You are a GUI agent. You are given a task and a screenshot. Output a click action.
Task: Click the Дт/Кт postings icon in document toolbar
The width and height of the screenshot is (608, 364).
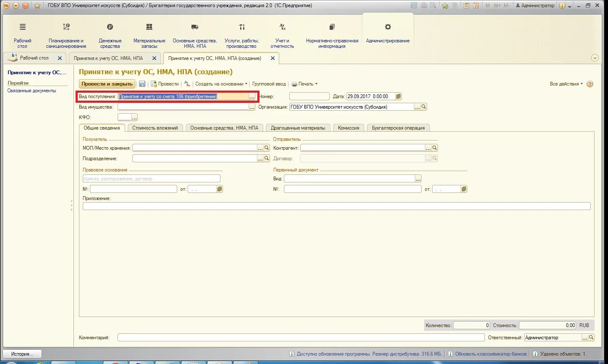[x=188, y=84]
